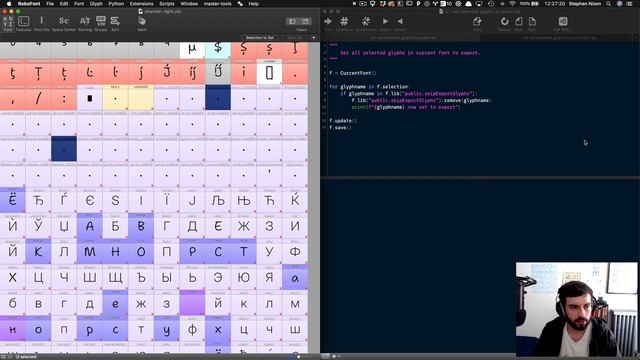Open the Extensions menu
Screen dimensions: 640x360
[141, 4]
